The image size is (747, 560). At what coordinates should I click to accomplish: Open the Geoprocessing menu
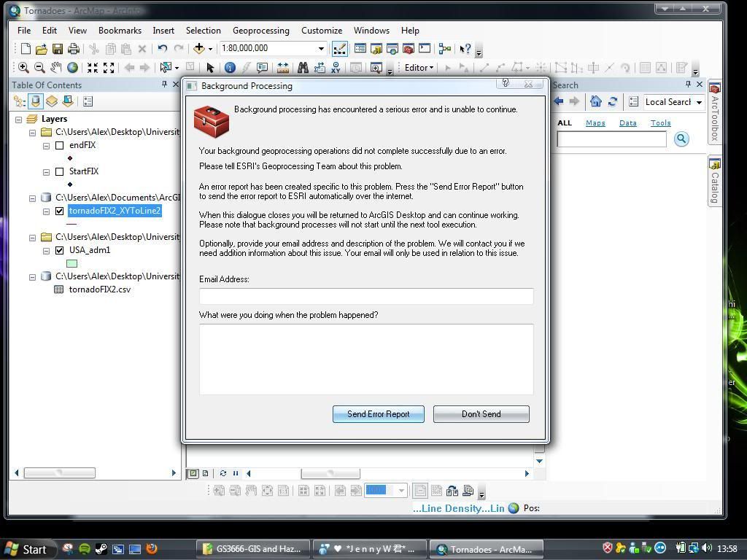click(261, 31)
